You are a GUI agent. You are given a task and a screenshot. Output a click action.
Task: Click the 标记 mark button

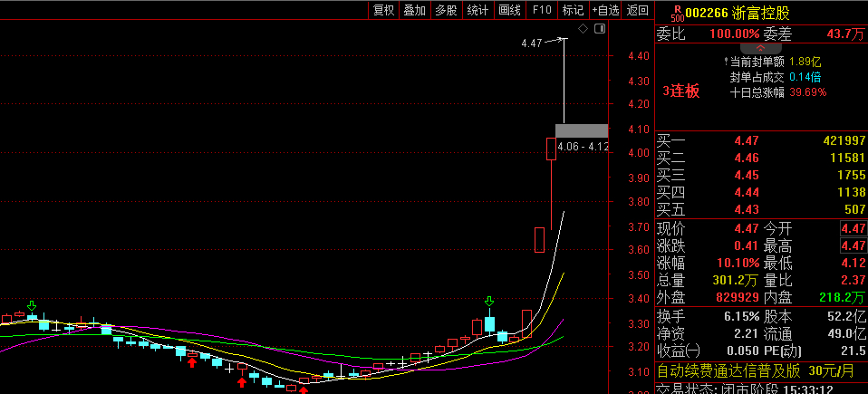tap(573, 10)
